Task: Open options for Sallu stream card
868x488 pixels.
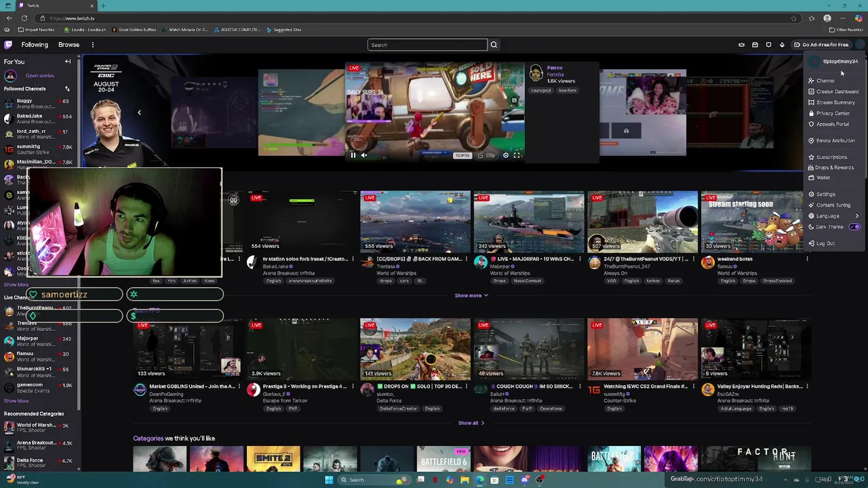Action: (x=580, y=386)
